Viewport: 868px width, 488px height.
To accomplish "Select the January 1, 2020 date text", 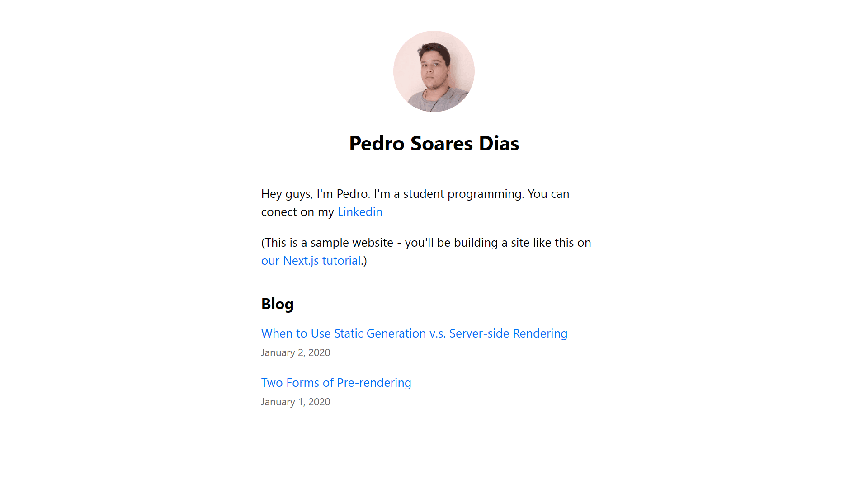I will click(295, 402).
